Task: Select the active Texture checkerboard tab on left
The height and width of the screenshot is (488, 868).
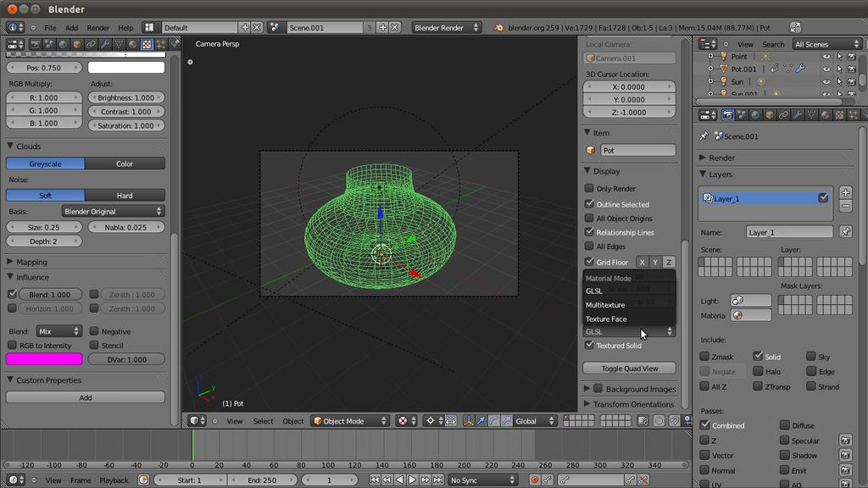Action: (147, 44)
